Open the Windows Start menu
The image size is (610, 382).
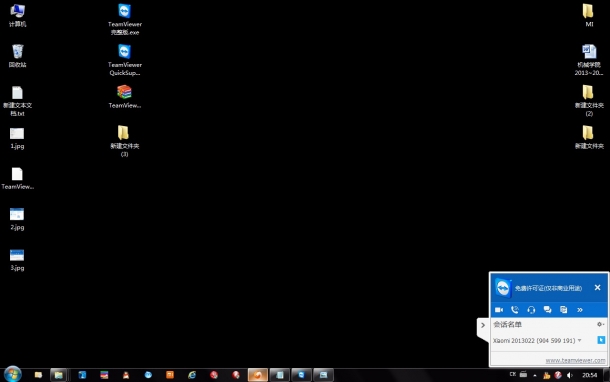(x=12, y=375)
